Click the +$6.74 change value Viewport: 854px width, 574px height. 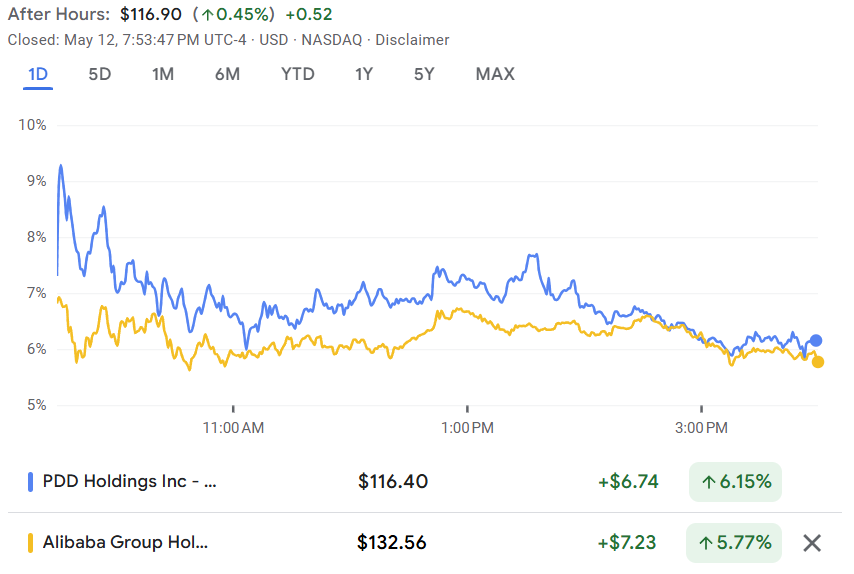[629, 482]
